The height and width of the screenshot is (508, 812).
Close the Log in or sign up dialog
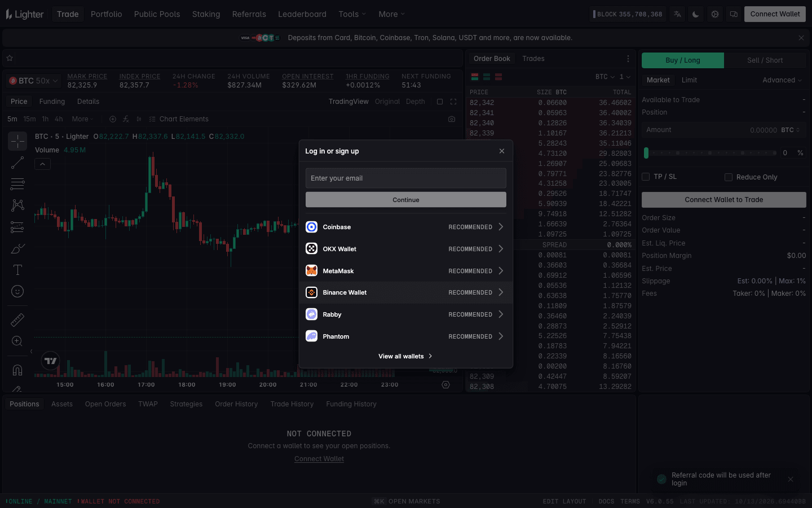coord(502,151)
